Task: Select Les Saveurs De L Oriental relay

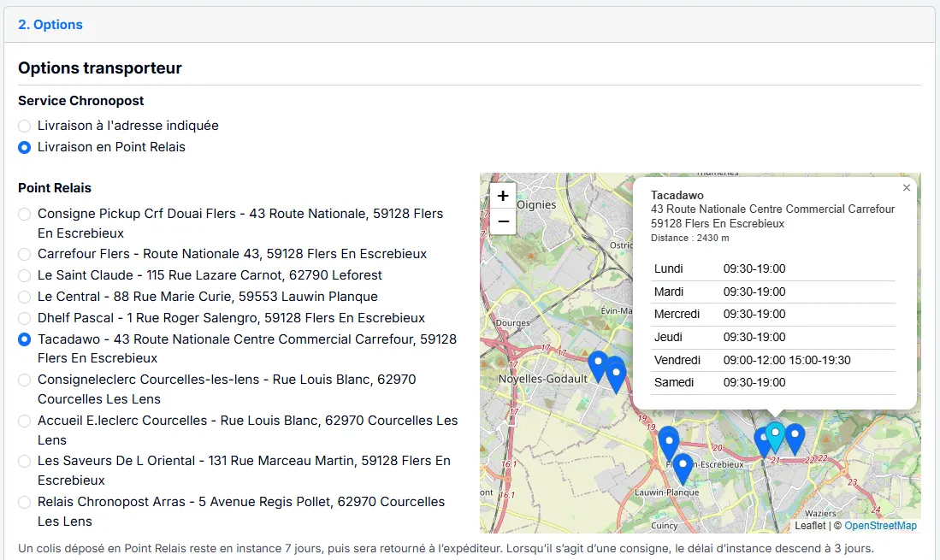Action: pyautogui.click(x=25, y=461)
